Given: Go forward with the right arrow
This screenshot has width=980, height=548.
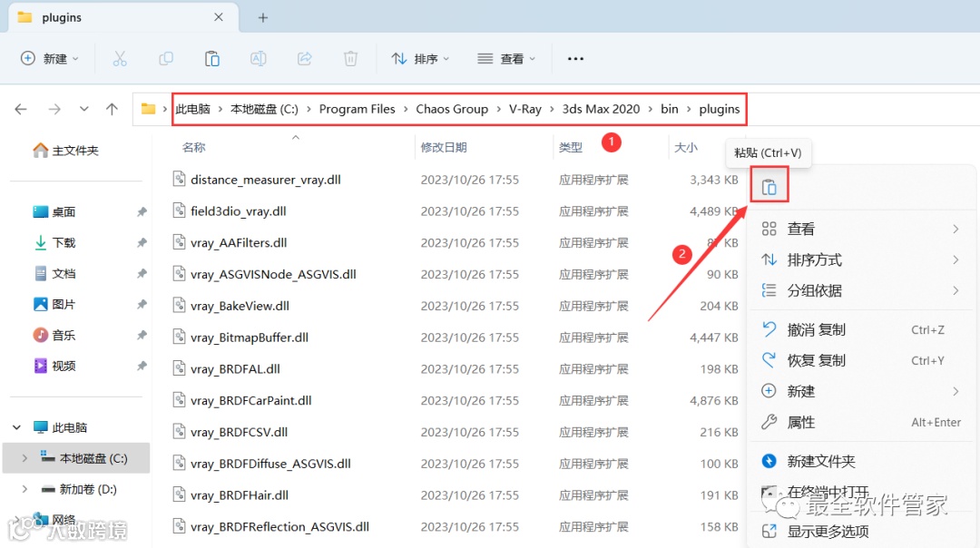Looking at the screenshot, I should click(x=55, y=110).
